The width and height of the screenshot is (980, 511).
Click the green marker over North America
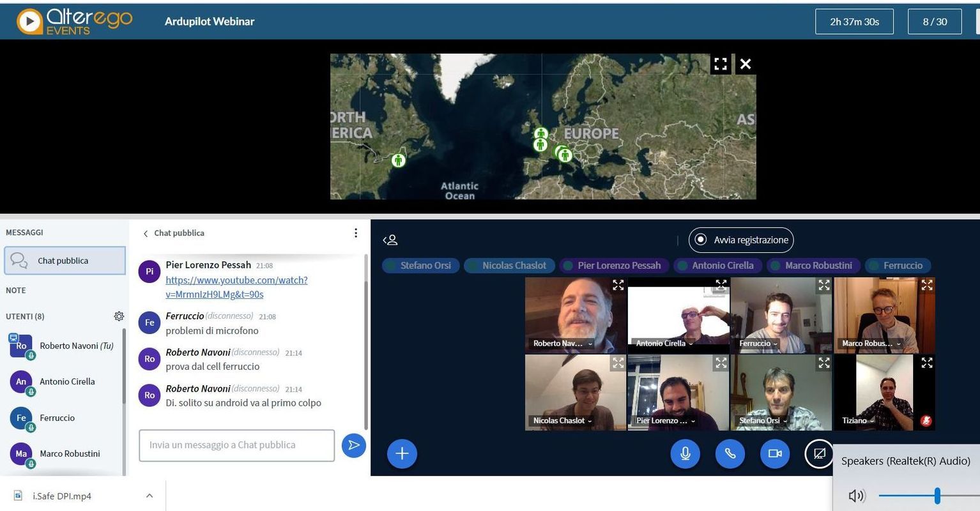[398, 160]
